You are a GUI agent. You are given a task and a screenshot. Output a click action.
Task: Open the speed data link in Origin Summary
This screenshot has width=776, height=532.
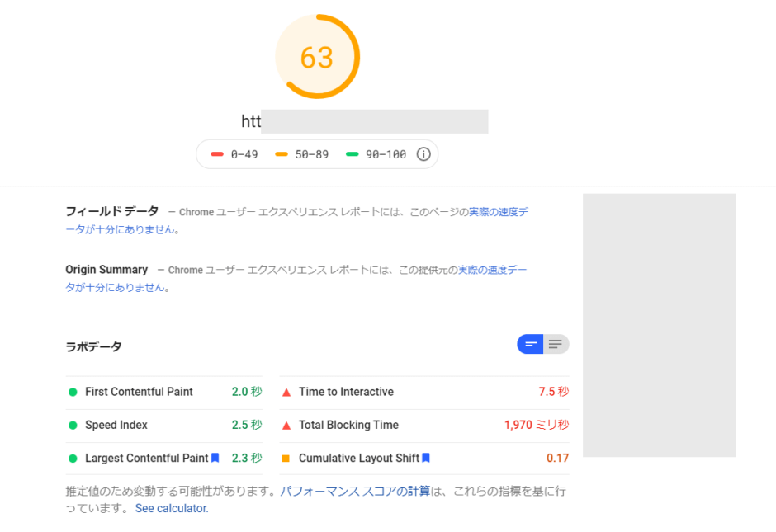click(x=492, y=270)
